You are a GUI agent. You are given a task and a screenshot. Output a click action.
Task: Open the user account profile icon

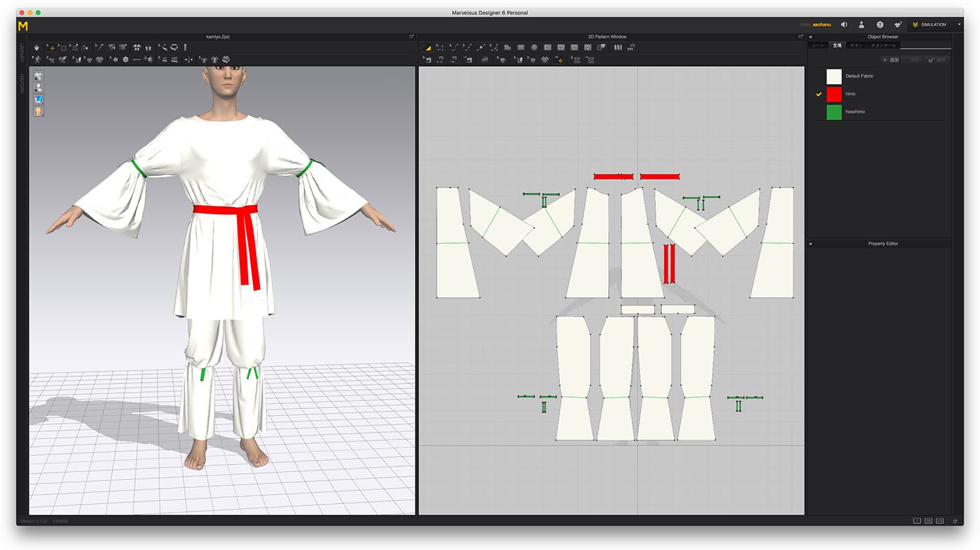pos(861,25)
